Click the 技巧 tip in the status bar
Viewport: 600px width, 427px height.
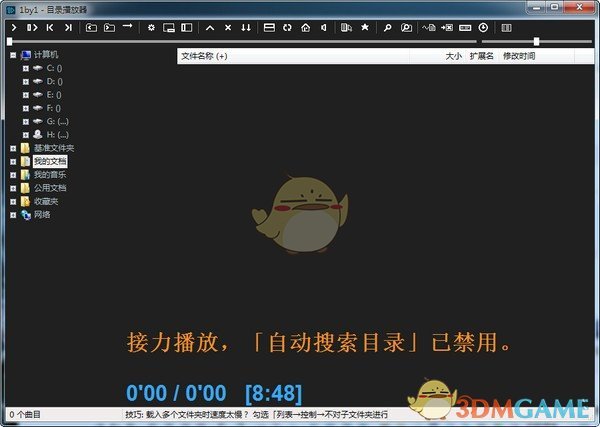tap(257, 414)
